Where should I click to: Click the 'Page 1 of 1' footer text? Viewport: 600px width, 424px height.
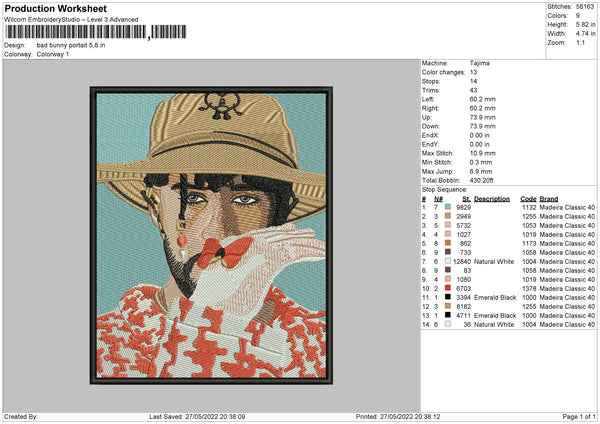tap(579, 416)
